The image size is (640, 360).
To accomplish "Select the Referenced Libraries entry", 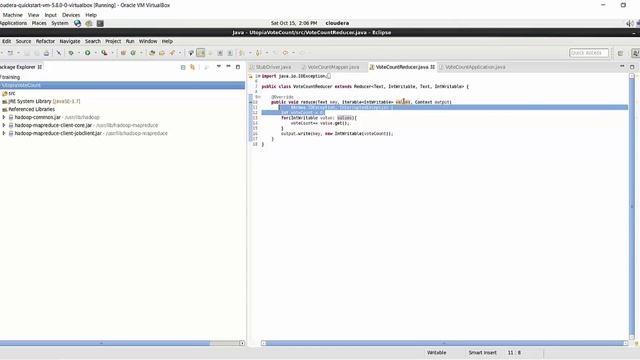I will [28, 109].
